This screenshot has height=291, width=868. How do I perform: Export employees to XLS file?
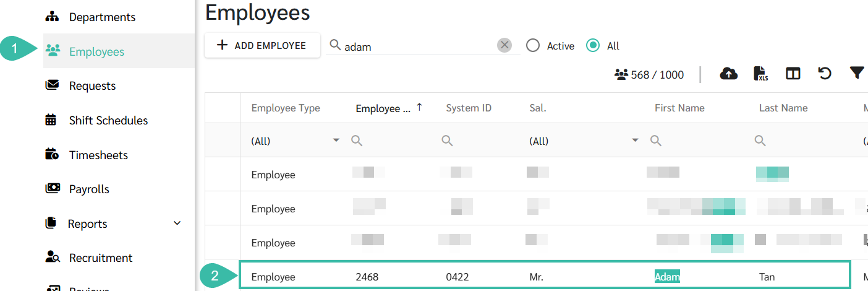761,74
